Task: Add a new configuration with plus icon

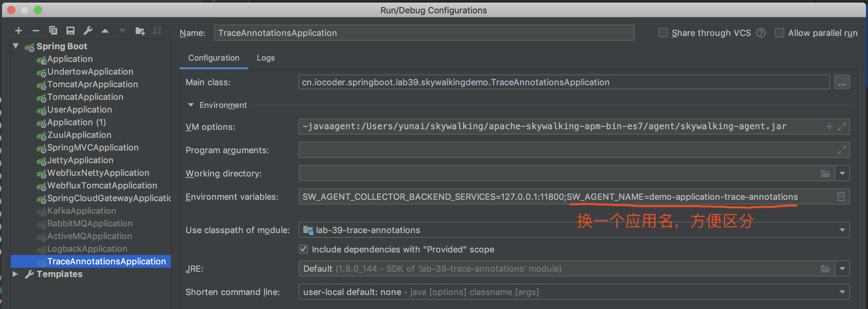Action: [19, 31]
